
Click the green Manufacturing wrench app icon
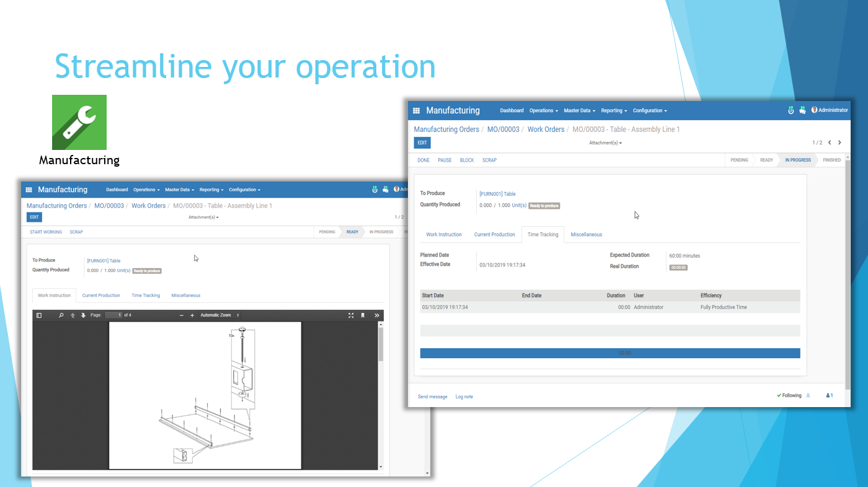tap(79, 122)
